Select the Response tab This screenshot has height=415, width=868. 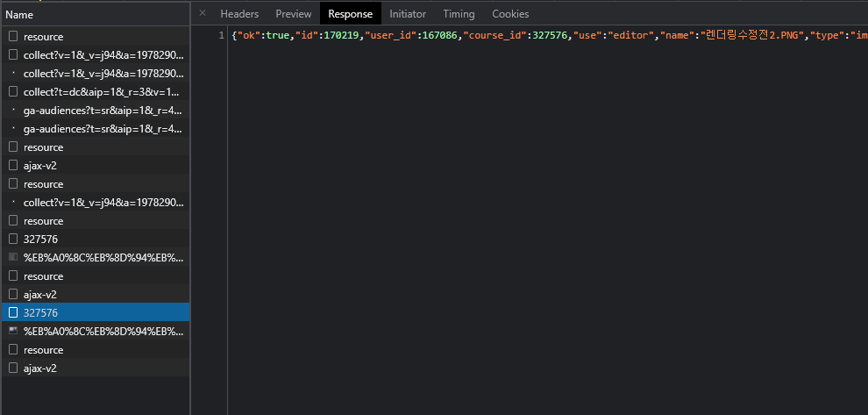coord(350,14)
